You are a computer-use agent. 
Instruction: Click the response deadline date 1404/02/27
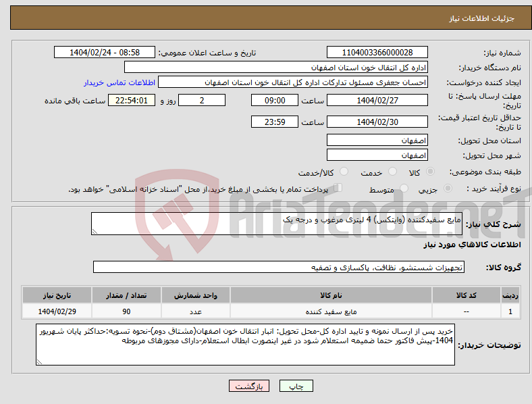(x=377, y=100)
